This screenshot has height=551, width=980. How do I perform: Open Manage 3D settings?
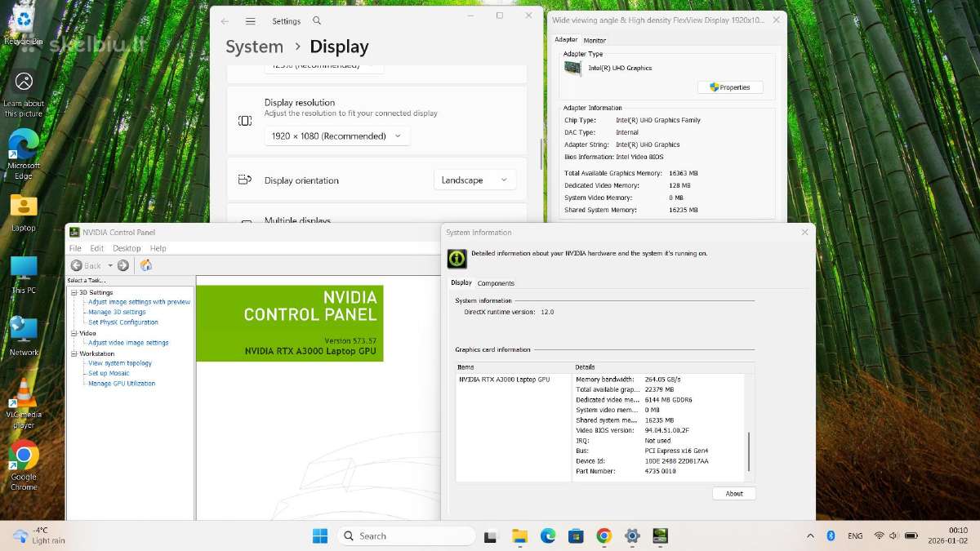[117, 312]
